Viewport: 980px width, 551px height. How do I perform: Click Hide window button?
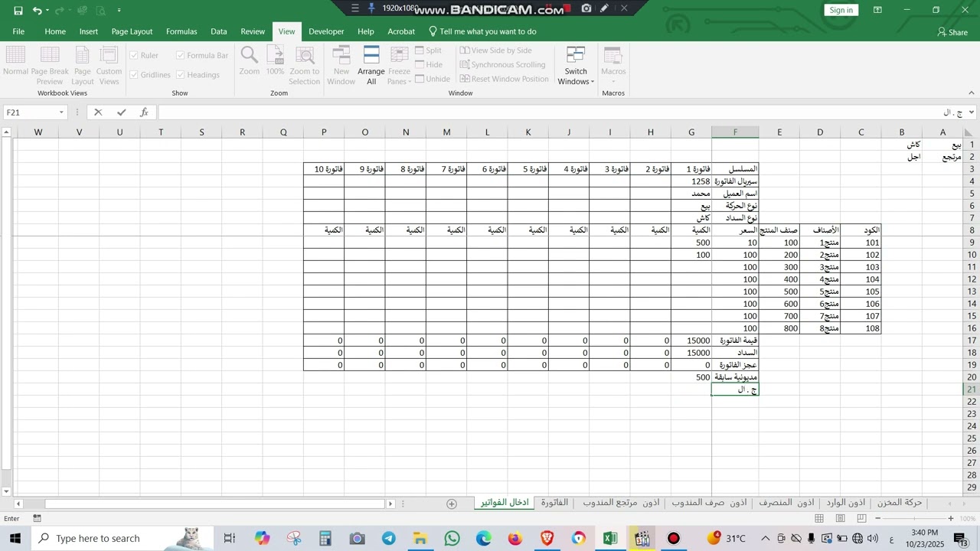428,65
